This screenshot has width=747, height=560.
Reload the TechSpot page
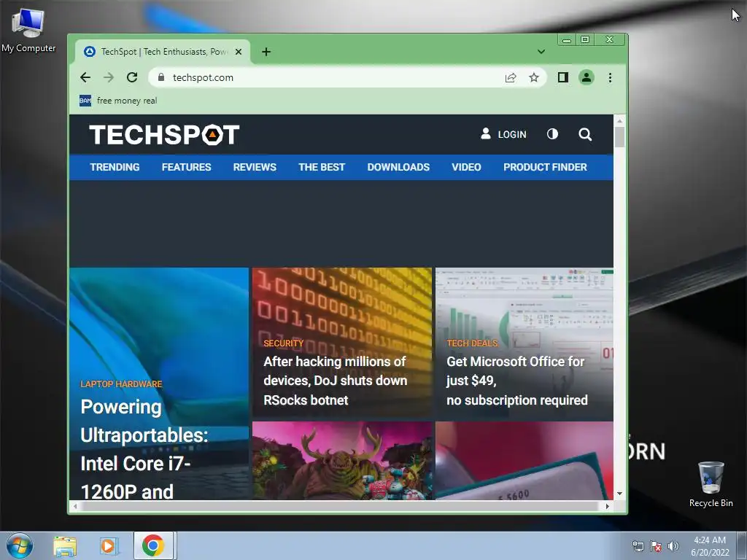pyautogui.click(x=132, y=77)
